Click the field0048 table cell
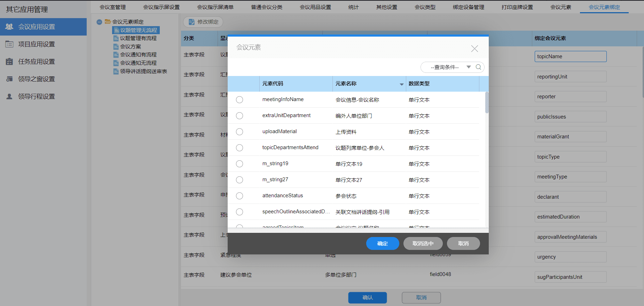Image resolution: width=644 pixels, height=306 pixels. (440, 274)
